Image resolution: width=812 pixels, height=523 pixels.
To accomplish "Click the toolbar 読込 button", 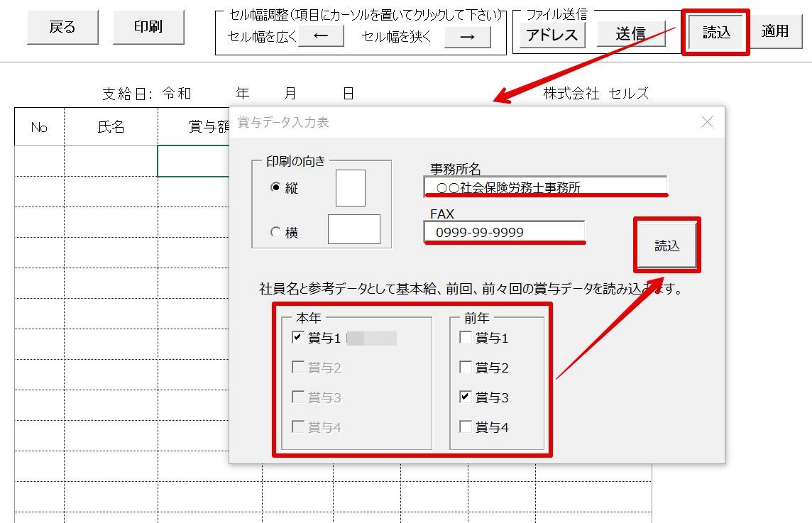I will pos(716,32).
